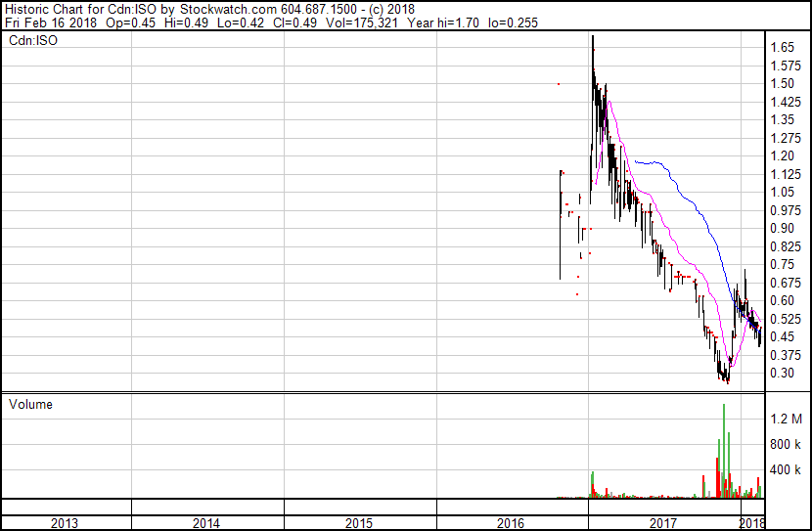Viewport: 812px width, 531px height.
Task: Click the '1.2 M' volume axis label
Action: pyautogui.click(x=786, y=419)
